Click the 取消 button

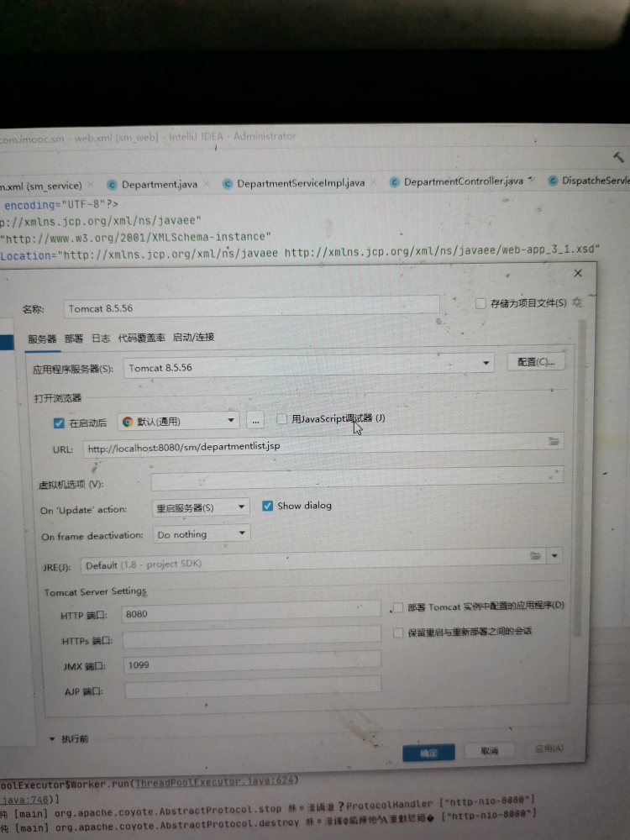point(489,750)
